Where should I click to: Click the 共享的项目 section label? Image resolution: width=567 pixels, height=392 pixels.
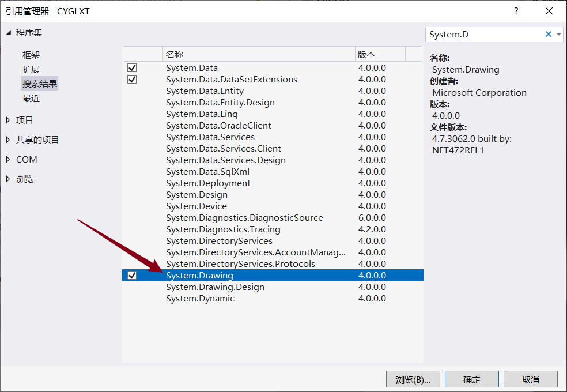pyautogui.click(x=37, y=140)
